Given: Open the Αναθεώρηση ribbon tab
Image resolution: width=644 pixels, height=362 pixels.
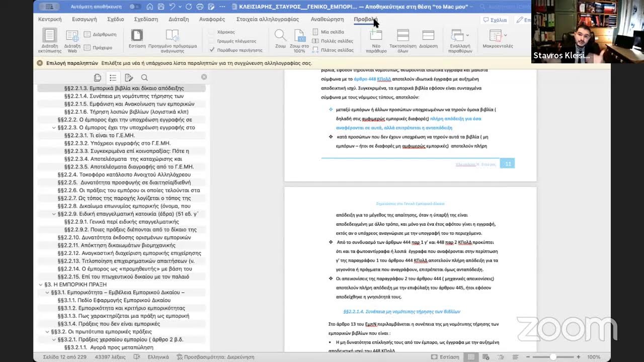Looking at the screenshot, I should tap(327, 19).
